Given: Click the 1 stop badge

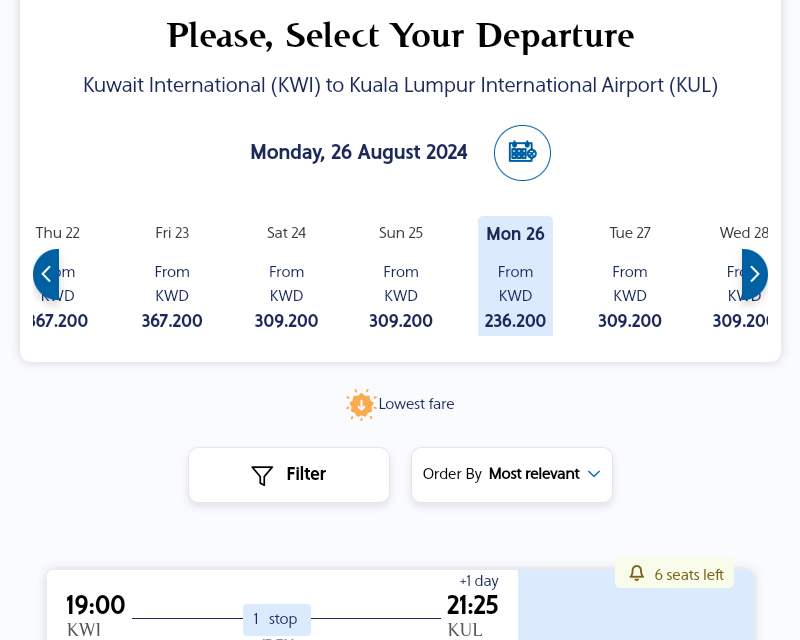Looking at the screenshot, I should point(277,619).
